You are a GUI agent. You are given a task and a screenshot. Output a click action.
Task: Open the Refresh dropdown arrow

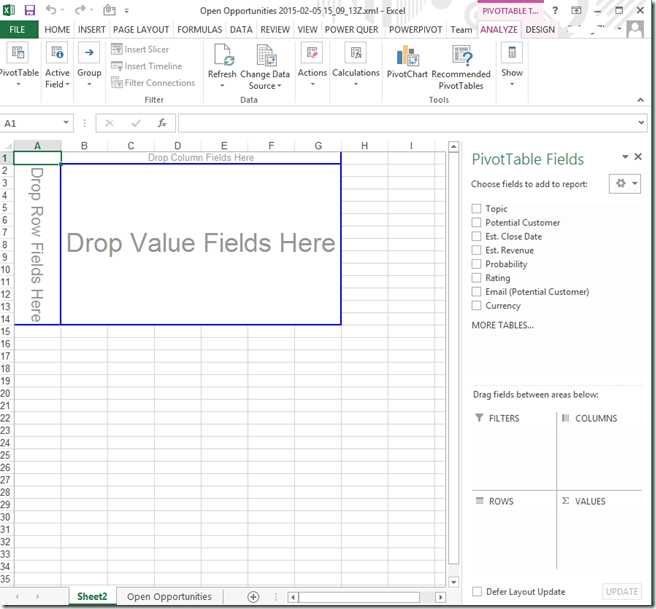(222, 85)
